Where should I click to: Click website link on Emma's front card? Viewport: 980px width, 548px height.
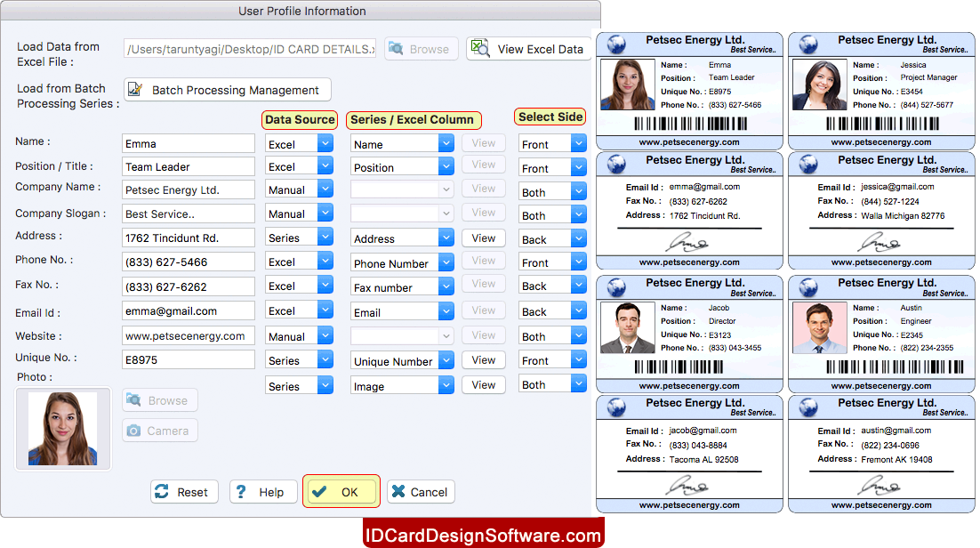[x=689, y=142]
